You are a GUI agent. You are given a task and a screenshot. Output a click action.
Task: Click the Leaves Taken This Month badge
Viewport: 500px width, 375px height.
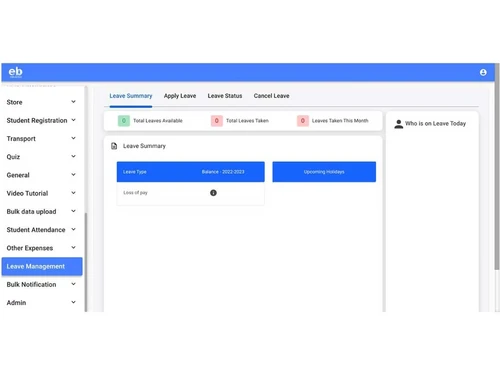click(x=303, y=121)
